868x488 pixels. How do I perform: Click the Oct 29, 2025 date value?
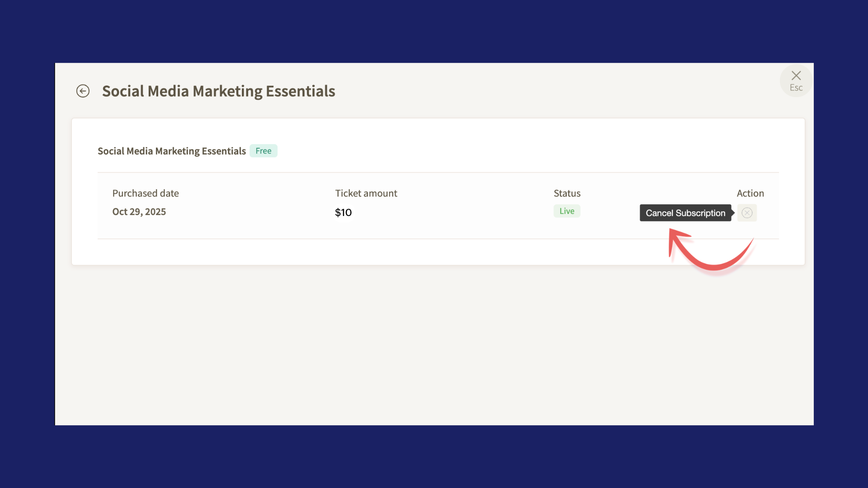(x=139, y=212)
